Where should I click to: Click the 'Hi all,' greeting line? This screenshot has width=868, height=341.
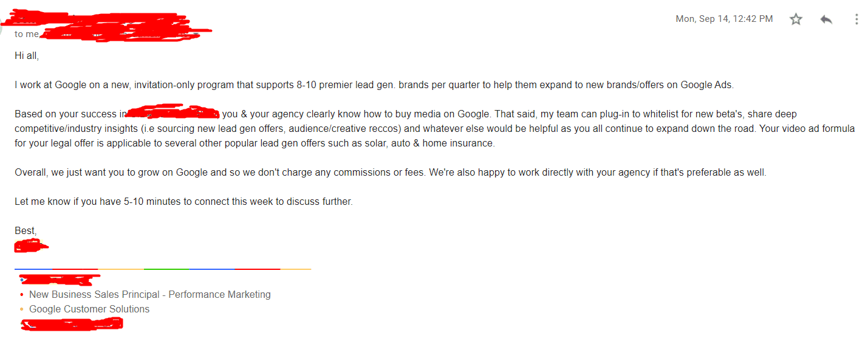27,55
